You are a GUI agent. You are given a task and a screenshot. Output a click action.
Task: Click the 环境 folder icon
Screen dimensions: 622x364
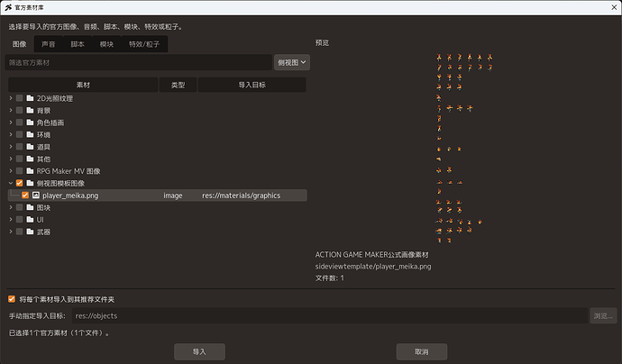click(x=30, y=134)
